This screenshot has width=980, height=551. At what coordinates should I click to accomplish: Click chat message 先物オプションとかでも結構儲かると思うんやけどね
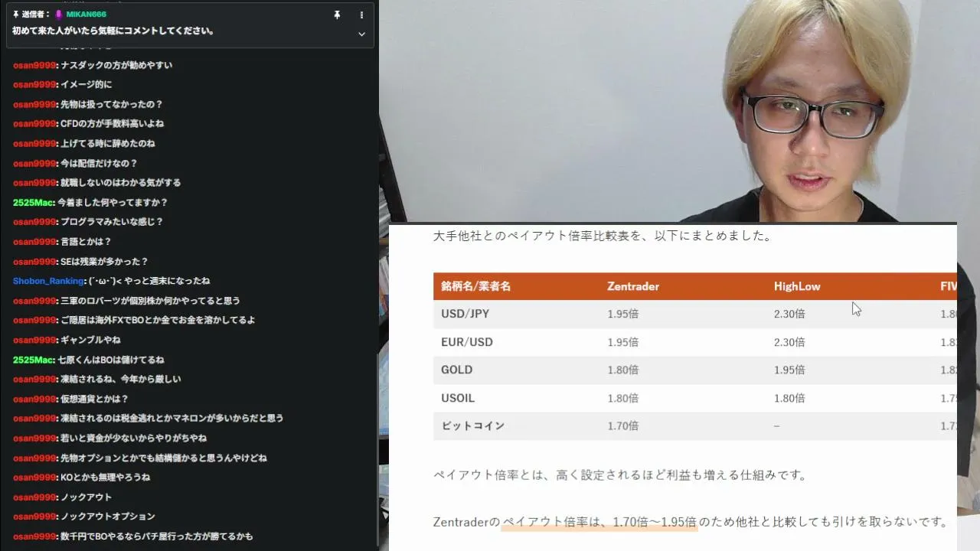164,458
